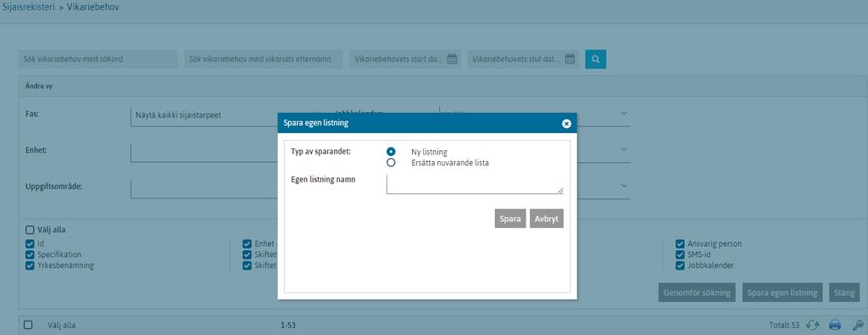Click the printer icon

coord(835,326)
